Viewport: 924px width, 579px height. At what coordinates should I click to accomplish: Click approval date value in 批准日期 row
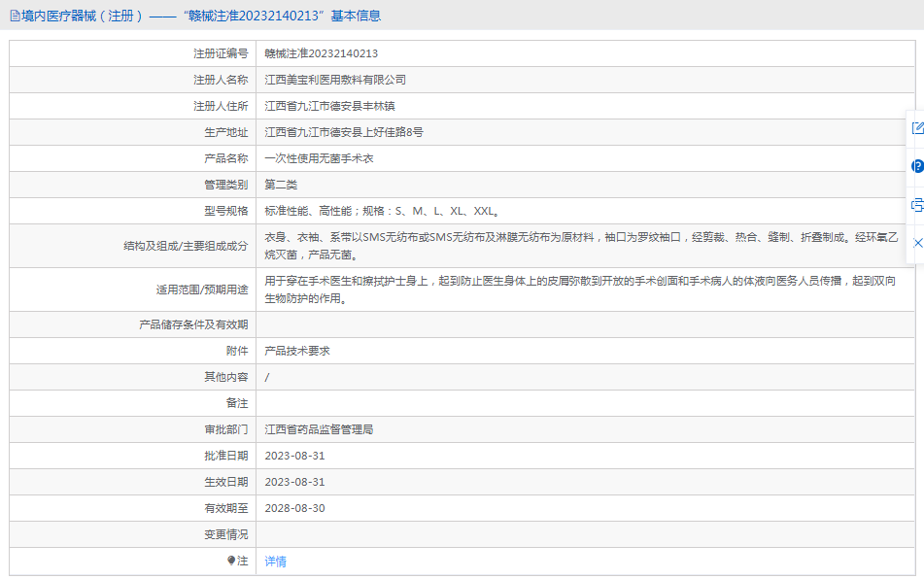tap(294, 456)
